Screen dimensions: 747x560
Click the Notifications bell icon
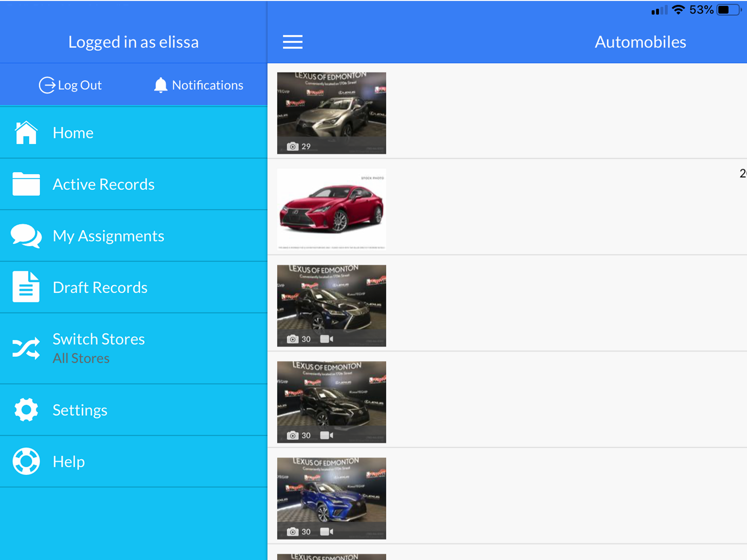(x=161, y=85)
